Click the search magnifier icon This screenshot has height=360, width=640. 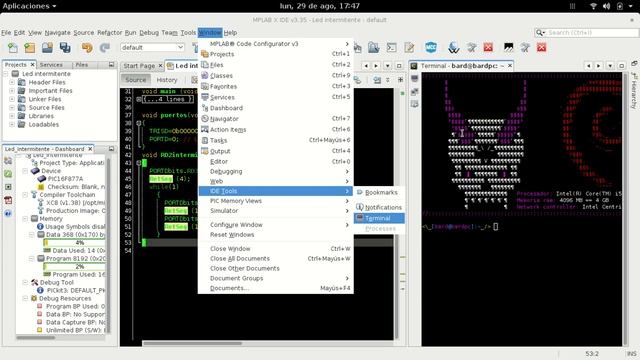click(540, 33)
